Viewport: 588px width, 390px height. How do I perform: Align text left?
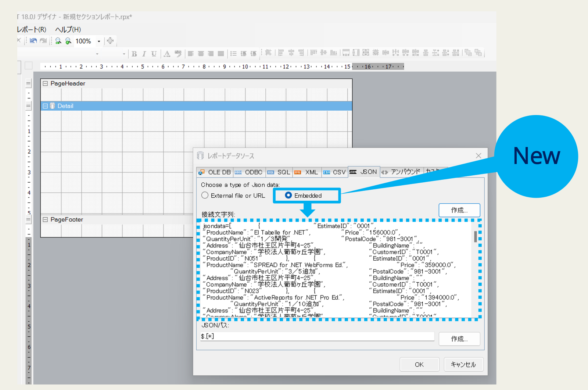coord(191,54)
